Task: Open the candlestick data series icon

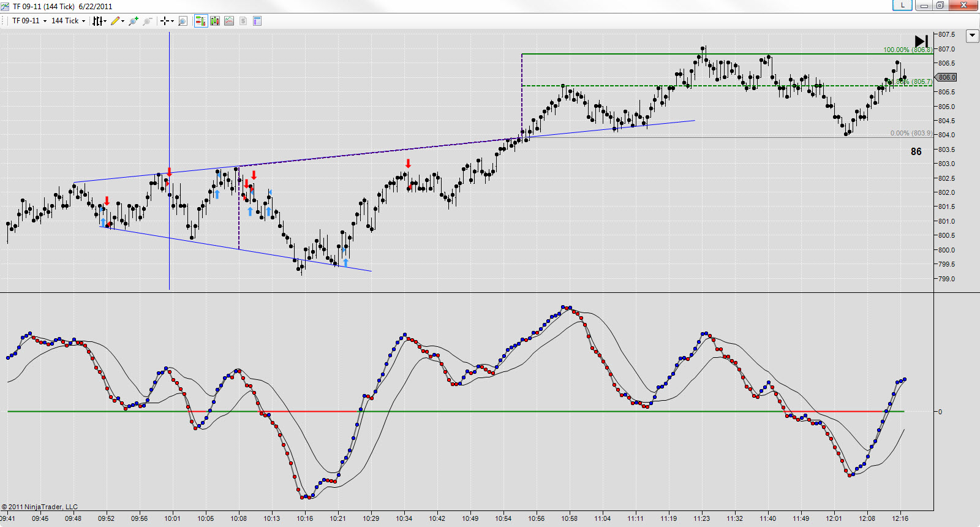Action: (x=215, y=21)
